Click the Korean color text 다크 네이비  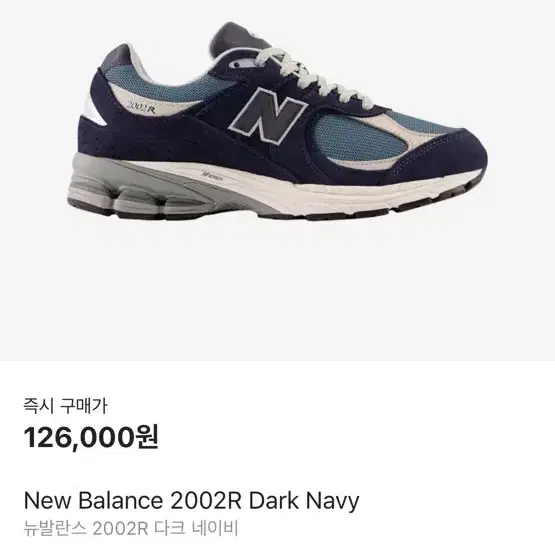point(196,529)
